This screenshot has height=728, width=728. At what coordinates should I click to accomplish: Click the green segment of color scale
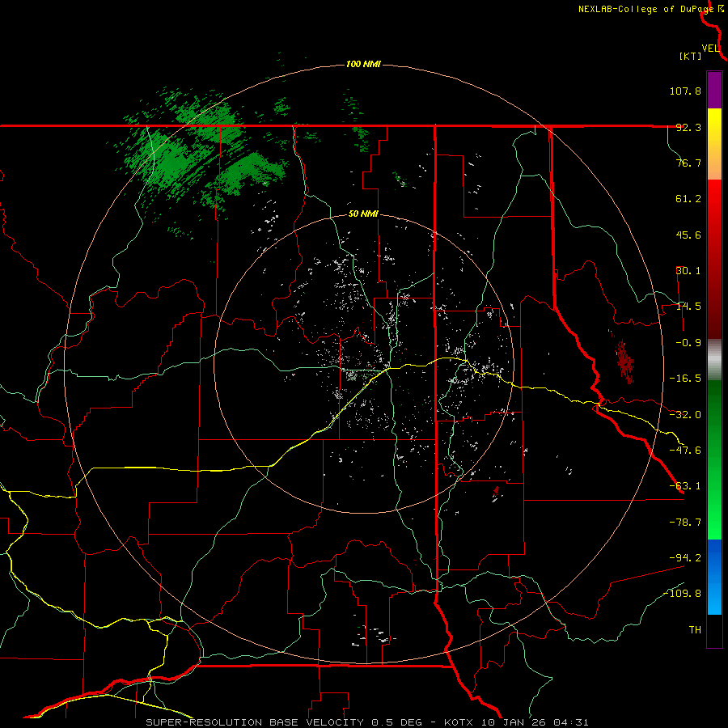[714, 459]
